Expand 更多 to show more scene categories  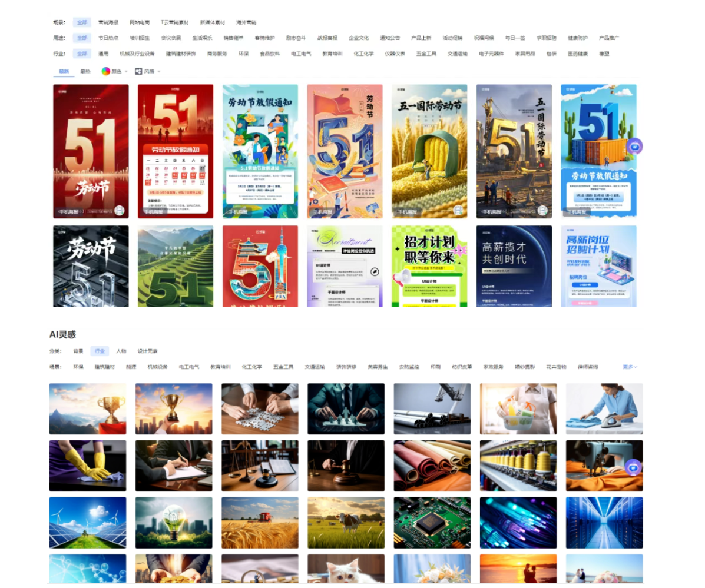pyautogui.click(x=630, y=367)
